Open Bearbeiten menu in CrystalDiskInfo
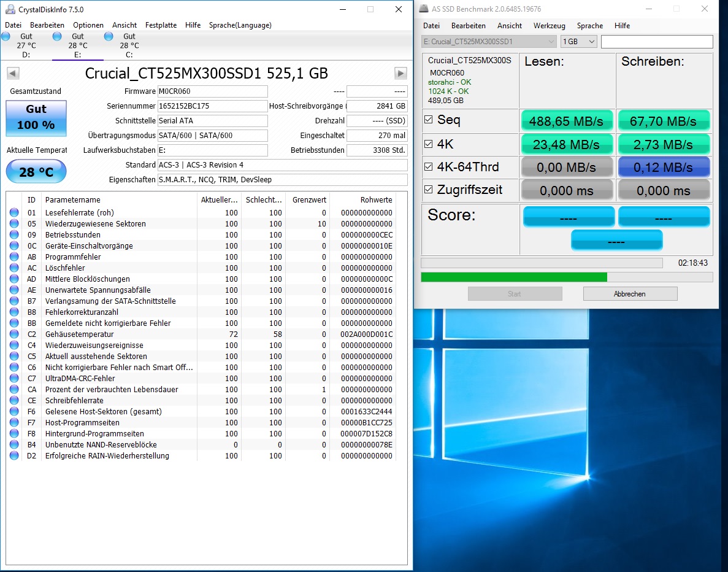This screenshot has width=728, height=572. click(47, 25)
